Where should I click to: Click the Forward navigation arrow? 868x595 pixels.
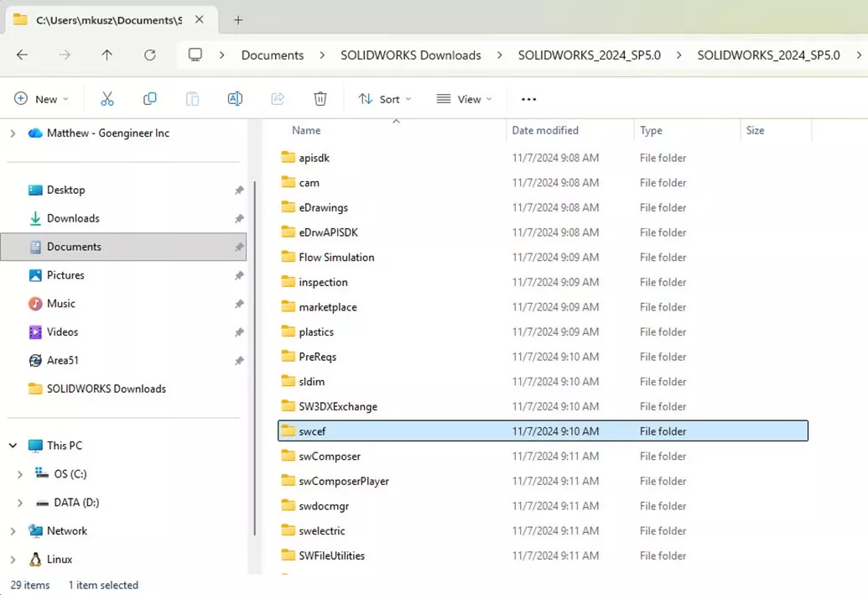pyautogui.click(x=65, y=55)
